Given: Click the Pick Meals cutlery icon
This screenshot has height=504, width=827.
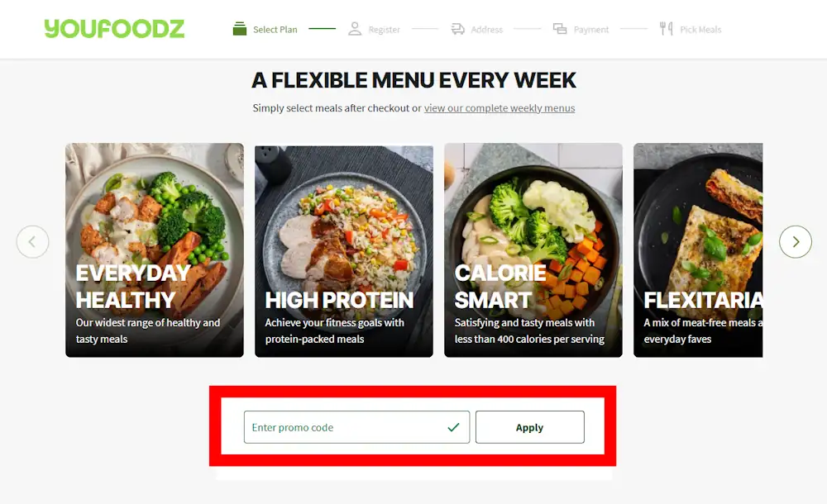Looking at the screenshot, I should pos(666,28).
